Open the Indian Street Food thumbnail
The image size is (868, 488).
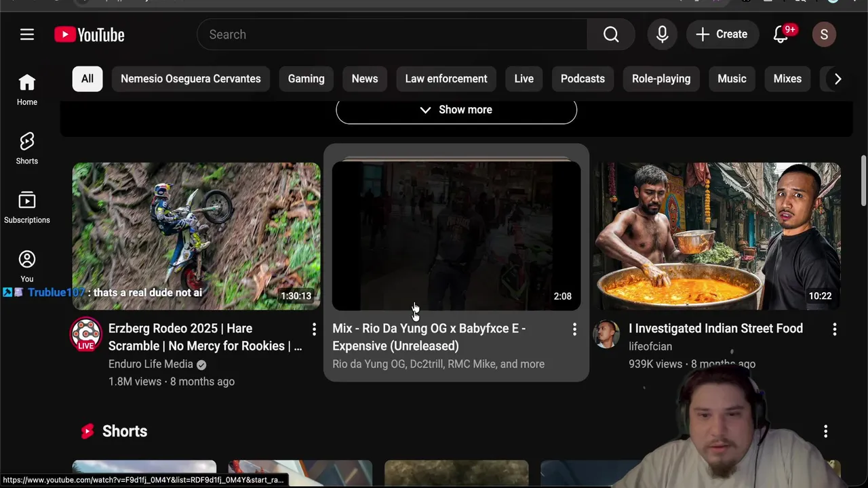tap(717, 236)
